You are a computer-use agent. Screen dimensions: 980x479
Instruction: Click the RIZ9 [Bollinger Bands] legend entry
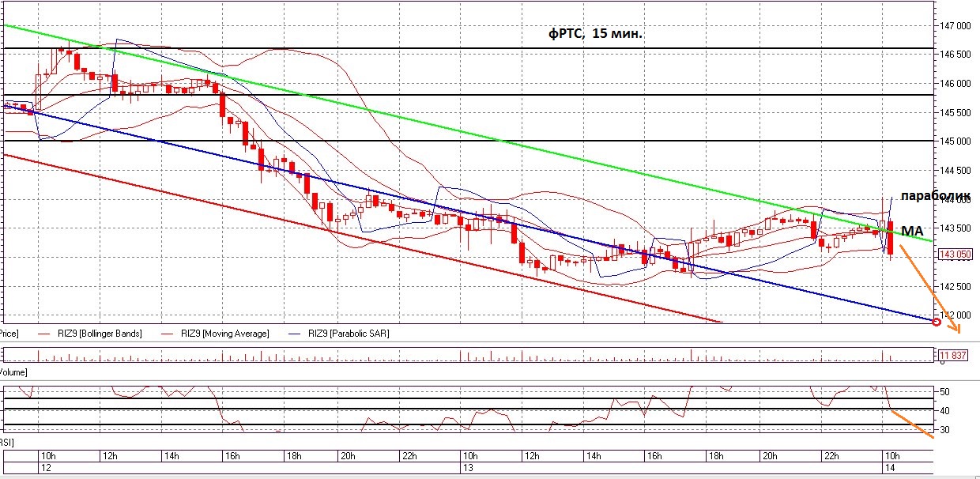point(89,334)
